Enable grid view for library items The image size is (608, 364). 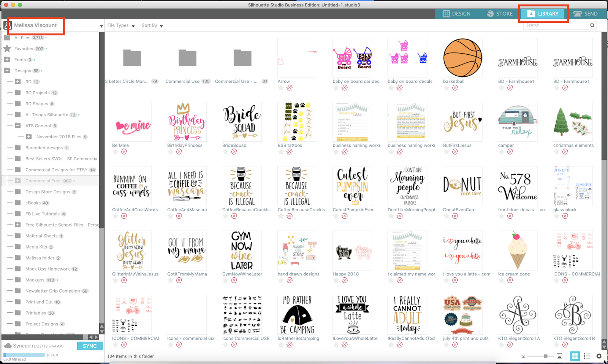575,356
